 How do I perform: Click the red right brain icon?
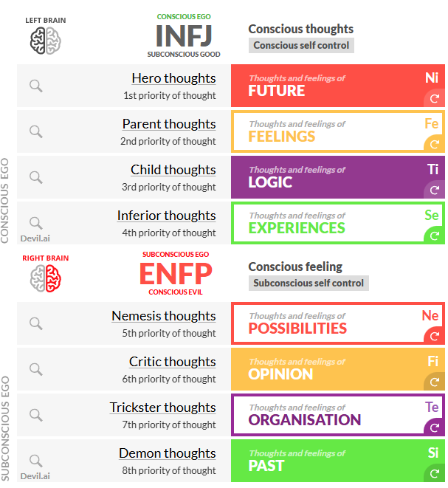46,278
